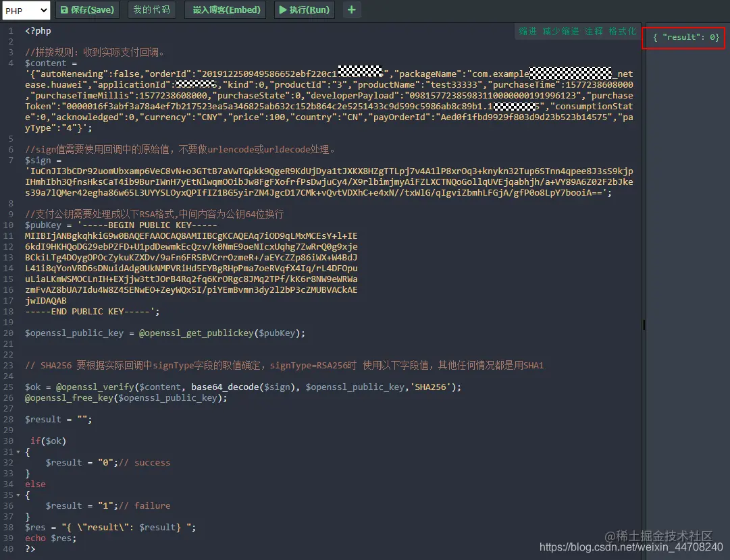Click the SHA256 comment on line 23
This screenshot has height=560, width=730.
point(284,366)
